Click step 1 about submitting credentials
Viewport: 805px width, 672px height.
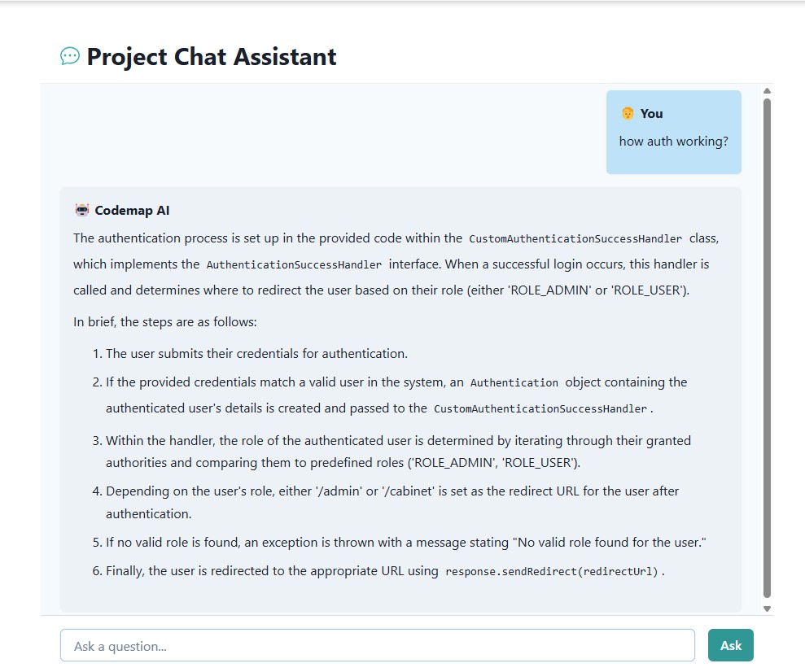[250, 353]
